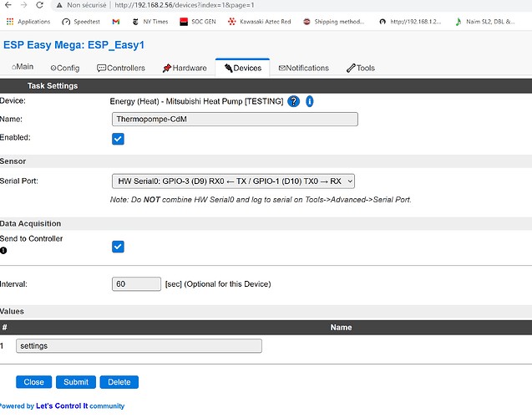The width and height of the screenshot is (532, 418).
Task: Open the Gmail bookmark icon
Action: point(116,22)
